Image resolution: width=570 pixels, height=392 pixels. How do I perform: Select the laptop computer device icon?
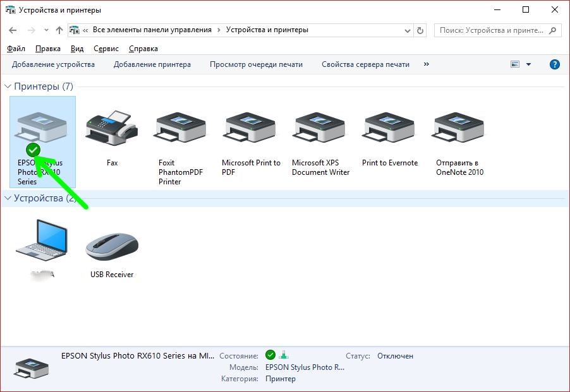click(x=42, y=240)
